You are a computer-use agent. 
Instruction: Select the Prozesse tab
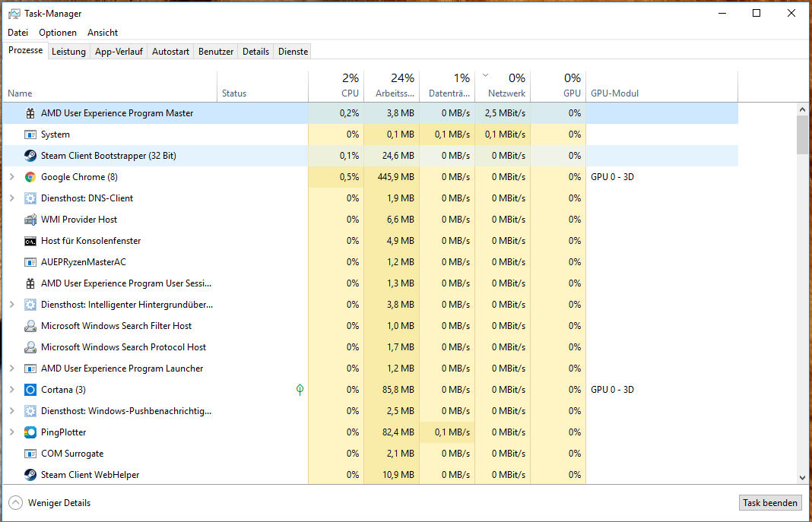(x=25, y=50)
